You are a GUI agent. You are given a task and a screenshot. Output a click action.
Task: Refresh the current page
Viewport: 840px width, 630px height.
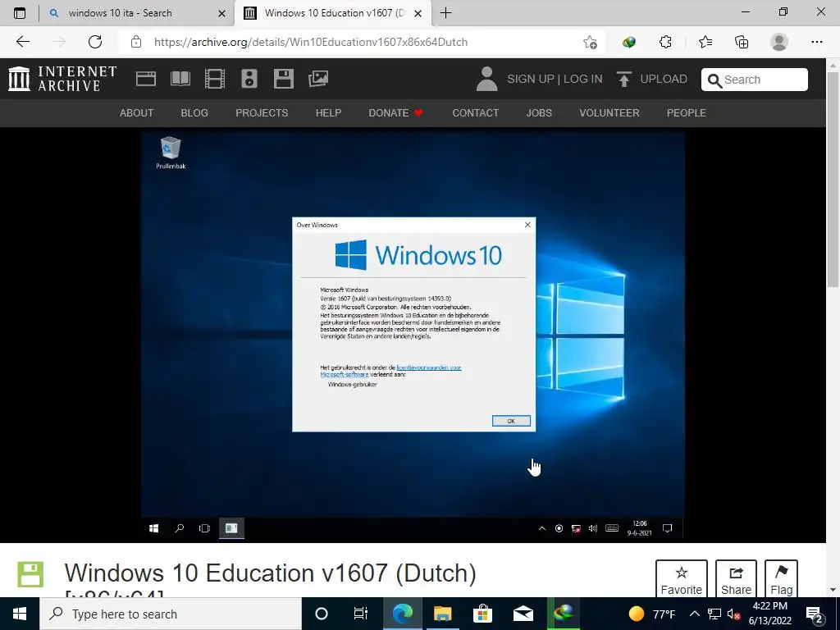pos(95,42)
